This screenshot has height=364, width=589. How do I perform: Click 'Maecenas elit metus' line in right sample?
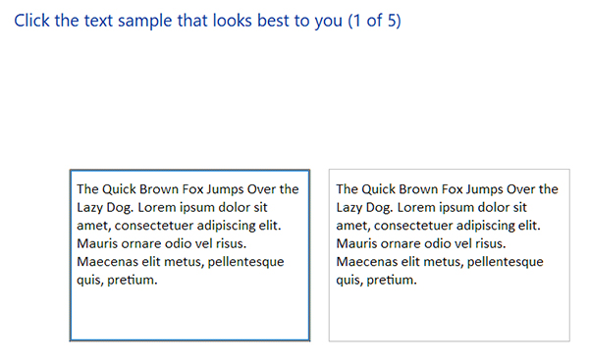point(440,262)
